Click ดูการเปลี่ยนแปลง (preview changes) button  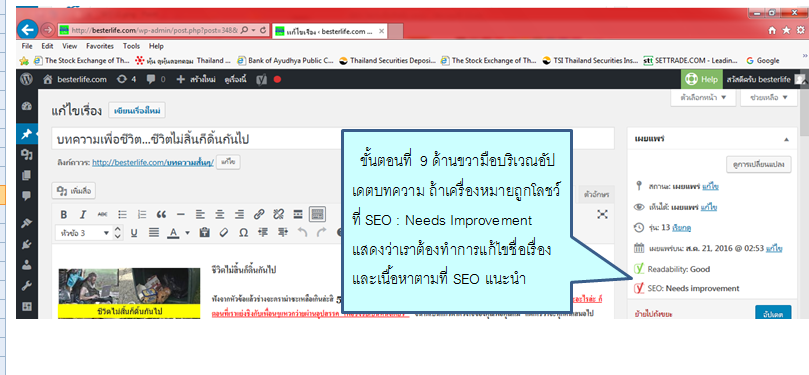pyautogui.click(x=758, y=164)
